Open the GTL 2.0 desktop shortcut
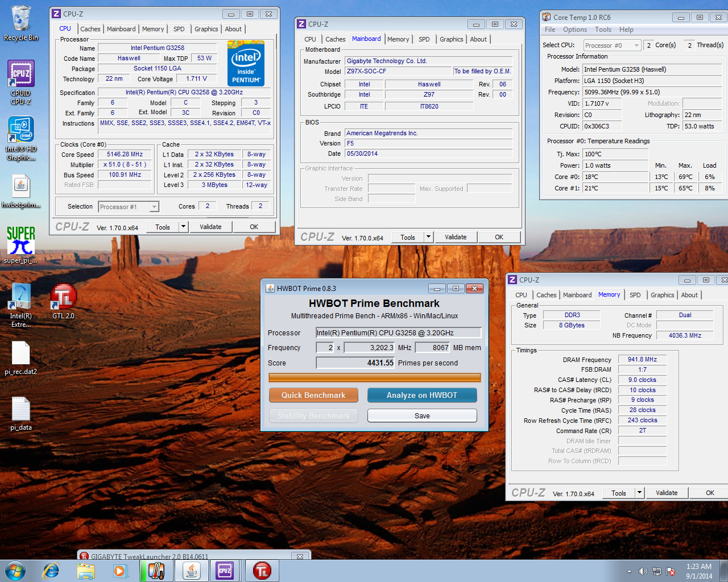This screenshot has height=582, width=728. tap(63, 301)
